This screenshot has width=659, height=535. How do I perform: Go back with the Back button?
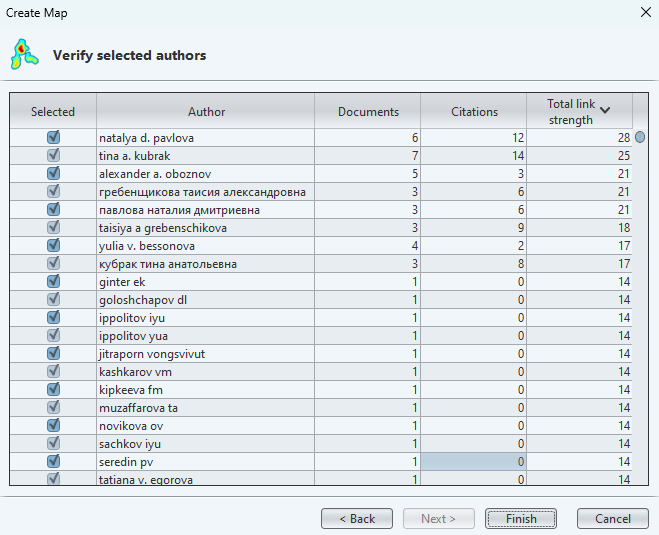[x=357, y=519]
